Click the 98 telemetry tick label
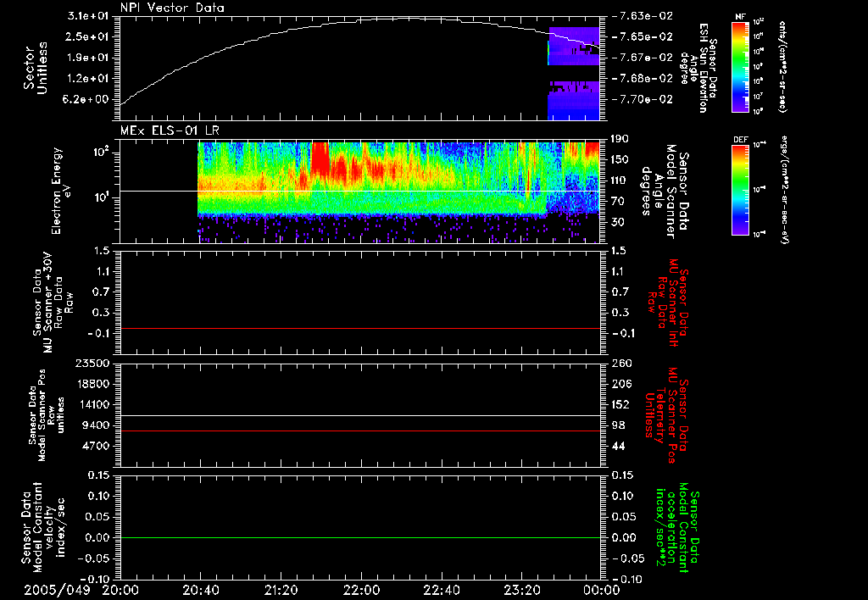The width and height of the screenshot is (868, 600). 618,425
